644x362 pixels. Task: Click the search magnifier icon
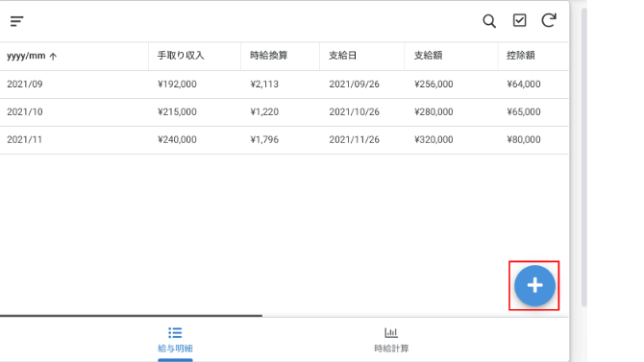tap(488, 21)
